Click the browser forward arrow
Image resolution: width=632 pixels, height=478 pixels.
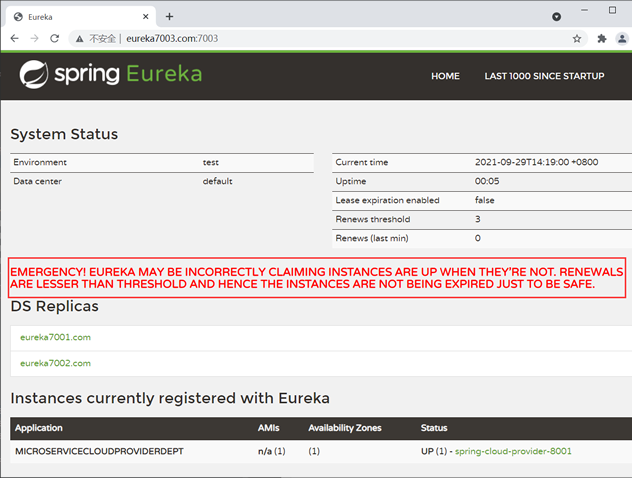[x=35, y=38]
